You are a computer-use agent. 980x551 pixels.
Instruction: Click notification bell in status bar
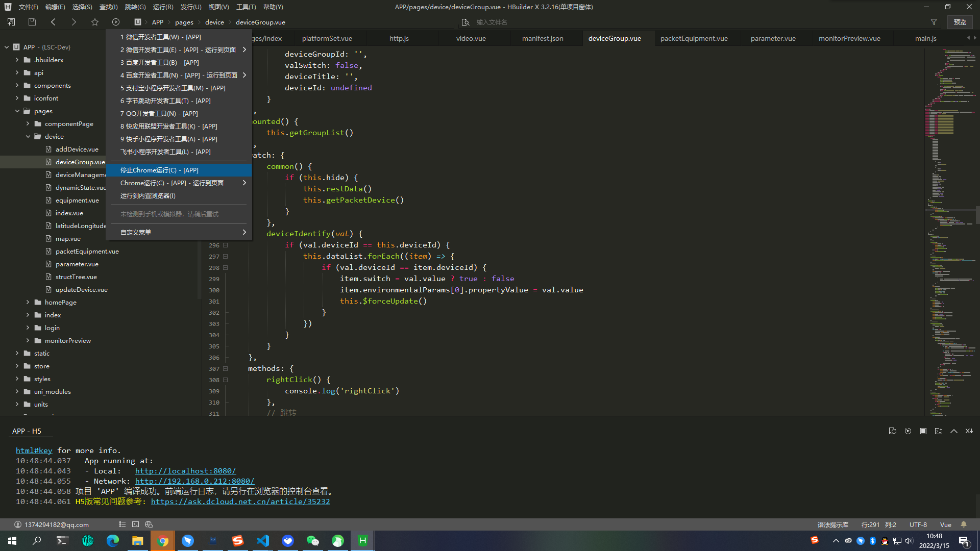point(964,524)
